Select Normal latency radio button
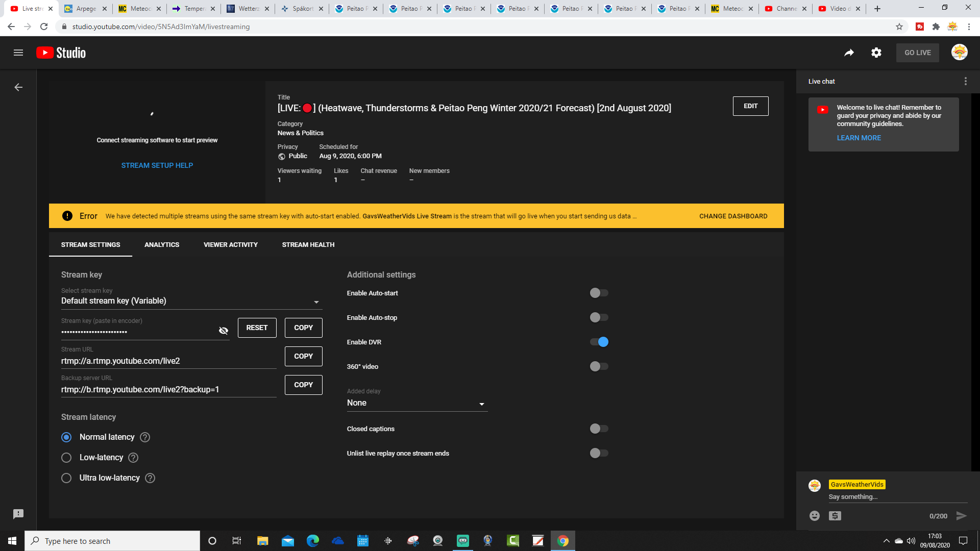980x551 pixels. click(x=67, y=437)
